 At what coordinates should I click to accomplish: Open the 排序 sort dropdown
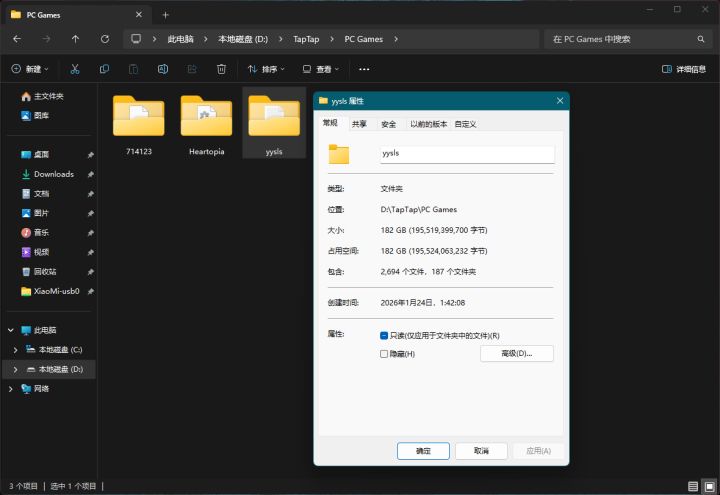coord(266,69)
